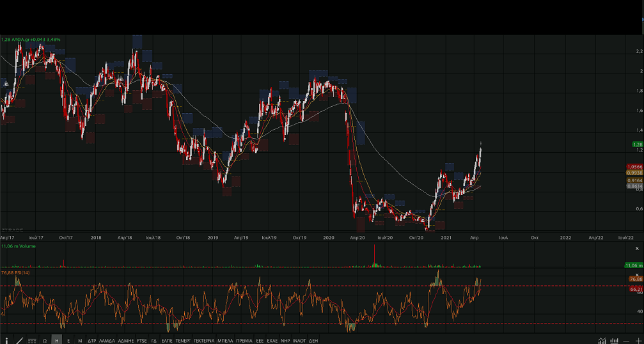
Task: Zoom out with the minus icon
Action: click(x=627, y=340)
